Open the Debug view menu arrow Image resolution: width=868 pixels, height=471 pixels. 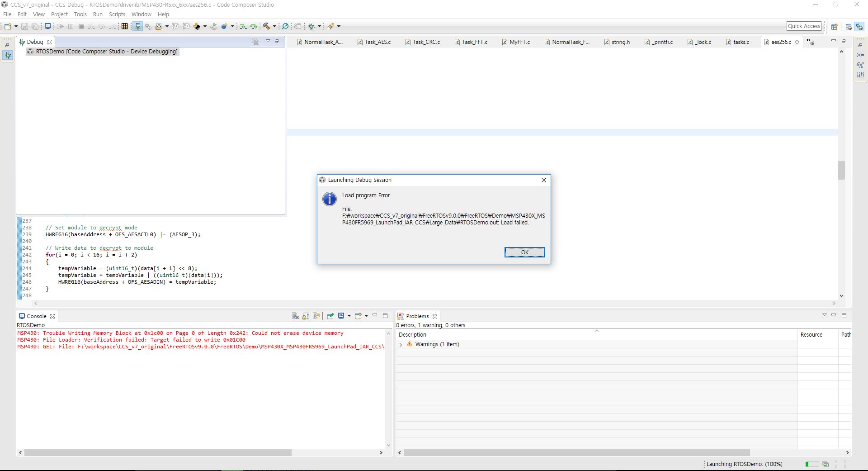coord(268,41)
